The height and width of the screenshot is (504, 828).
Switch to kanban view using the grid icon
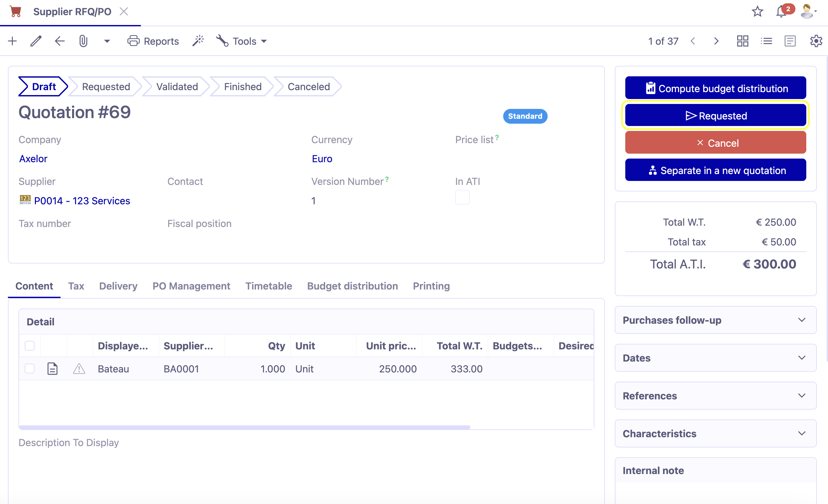(743, 41)
